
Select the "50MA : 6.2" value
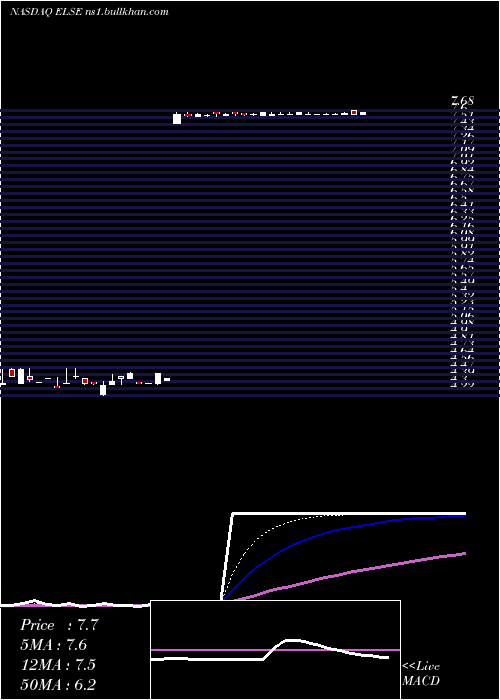[58, 684]
